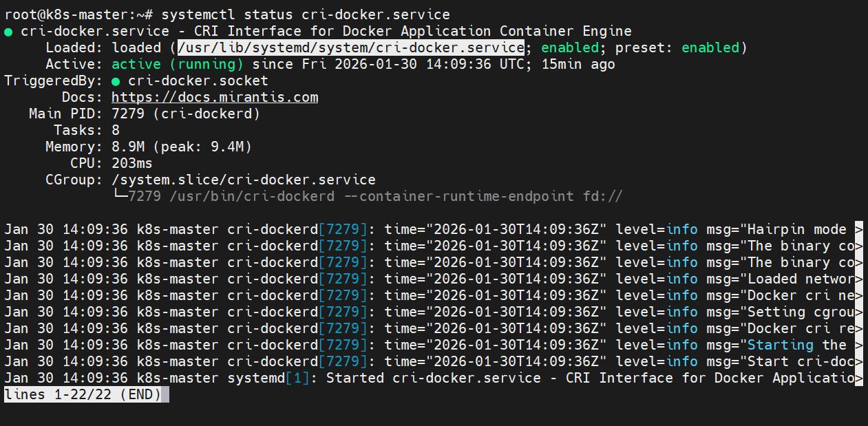The image size is (868, 426).
Task: Click the truncation arrow after "Hairpin mode"
Action: point(858,230)
